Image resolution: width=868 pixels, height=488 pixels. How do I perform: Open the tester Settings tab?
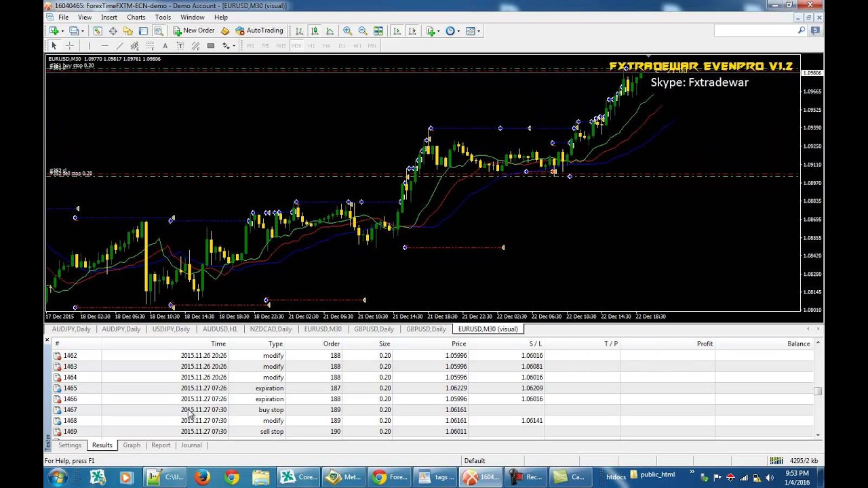point(70,445)
